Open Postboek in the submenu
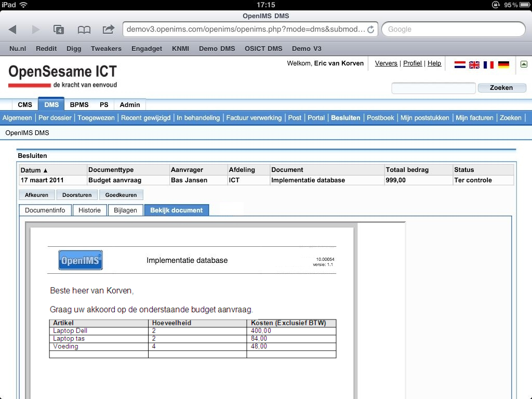Viewport: 532px width, 399px height. tap(380, 118)
